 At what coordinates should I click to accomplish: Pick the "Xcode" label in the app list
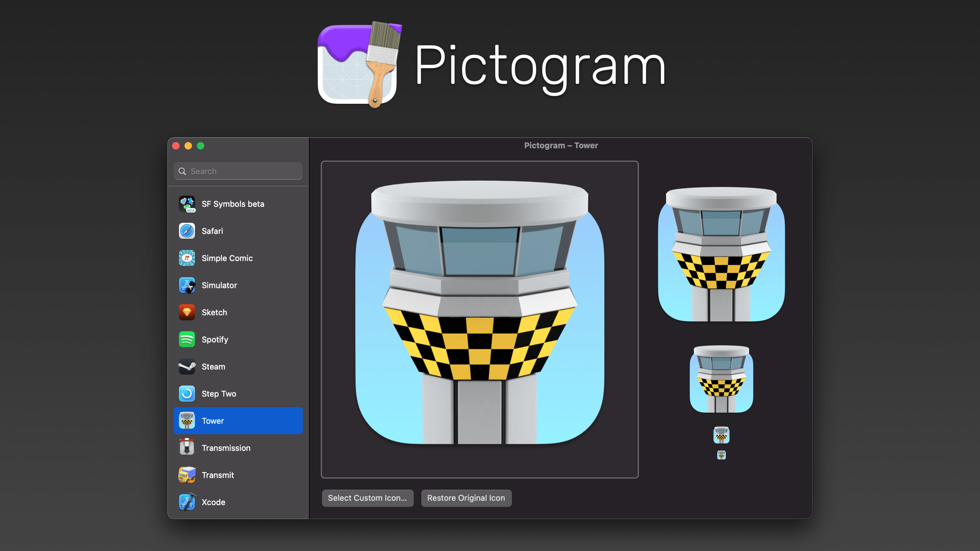(213, 502)
